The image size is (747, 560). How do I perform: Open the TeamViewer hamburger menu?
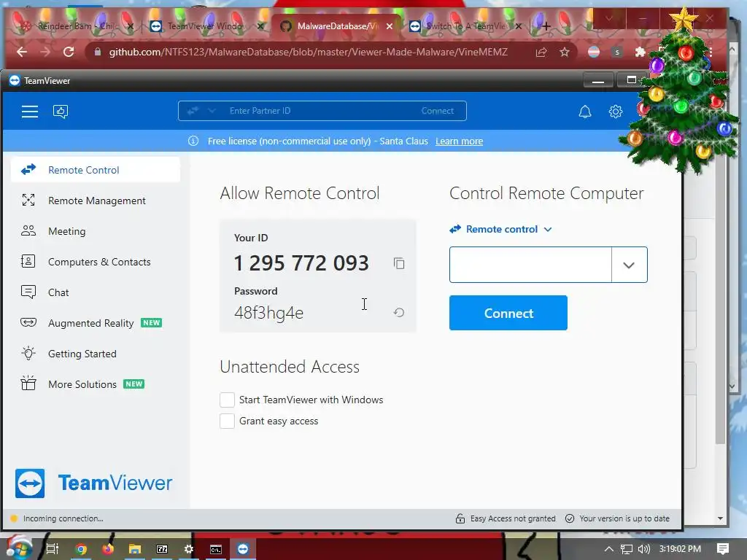pos(29,112)
